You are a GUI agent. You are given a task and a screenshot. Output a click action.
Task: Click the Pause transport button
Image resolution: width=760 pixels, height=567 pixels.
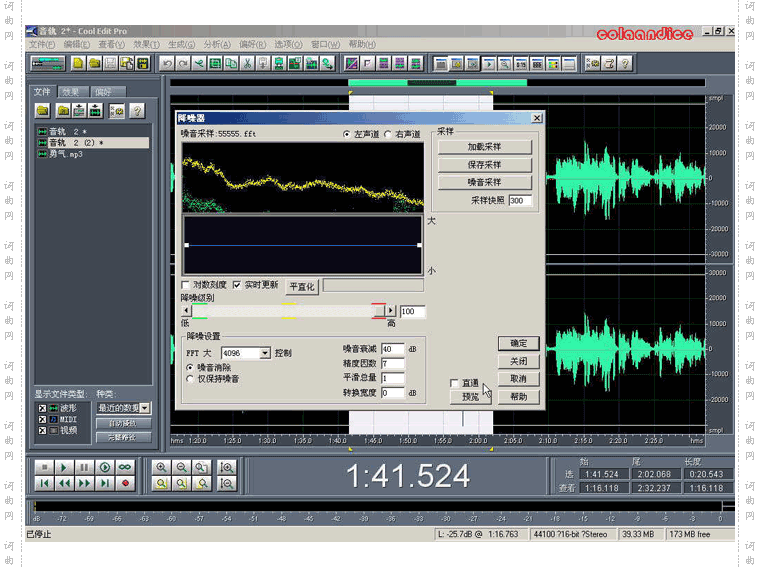pyautogui.click(x=84, y=467)
